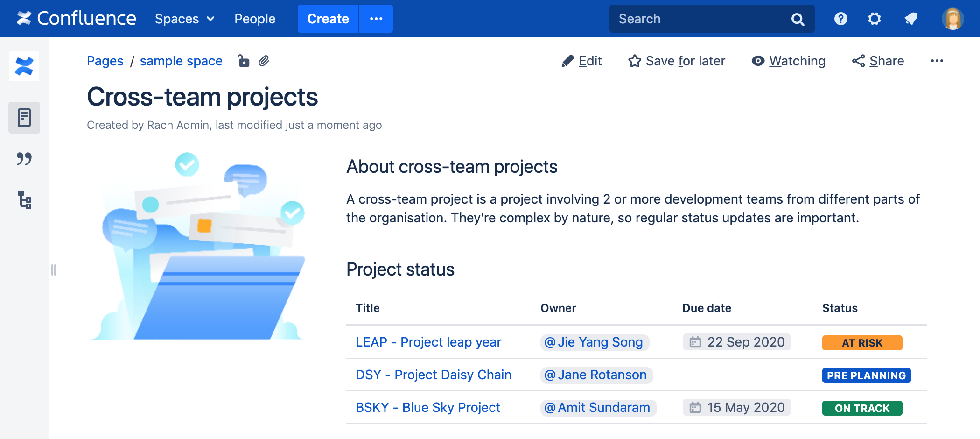Open the user profile avatar menu
Image resolution: width=980 pixels, height=439 pixels.
(x=952, y=19)
